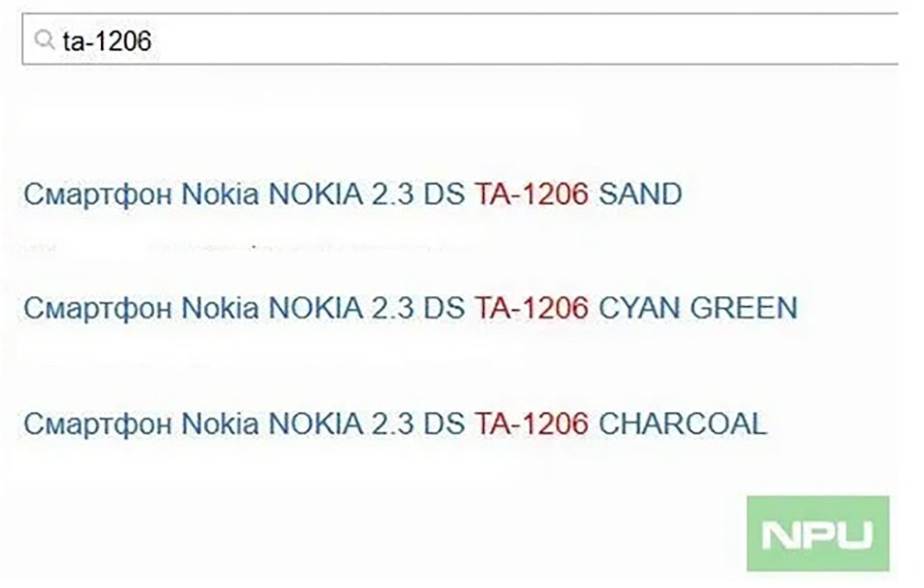
Task: Open the Nokia 2.3 SAND result
Action: (x=353, y=194)
